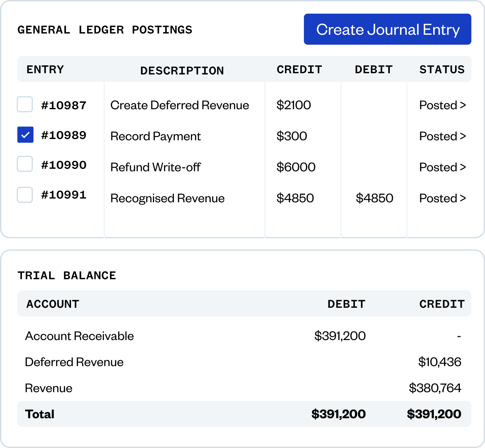Open Posted status for Create Deferred Revenue
Image resolution: width=485 pixels, height=448 pixels.
(x=442, y=105)
